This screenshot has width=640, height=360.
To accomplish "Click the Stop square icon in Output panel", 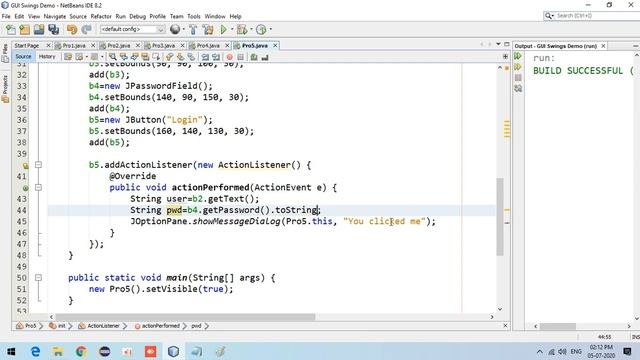I will [x=518, y=78].
